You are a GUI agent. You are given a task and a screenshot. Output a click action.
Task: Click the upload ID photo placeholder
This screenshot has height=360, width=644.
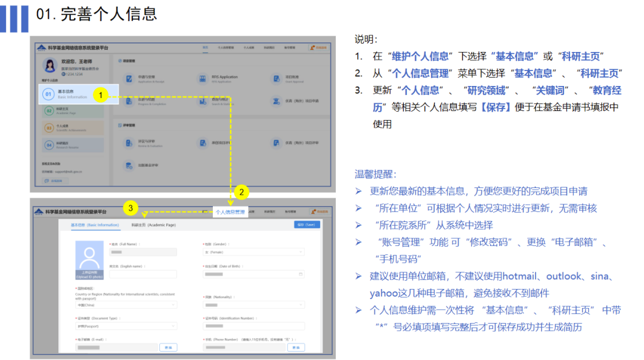pos(89,260)
